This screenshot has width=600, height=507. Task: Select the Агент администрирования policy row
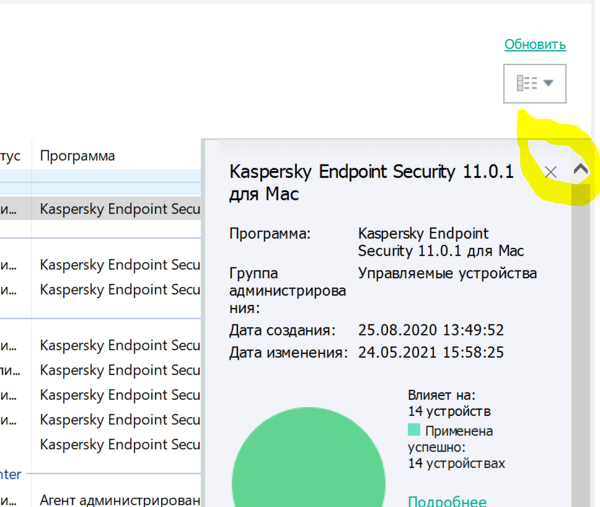tap(120, 499)
